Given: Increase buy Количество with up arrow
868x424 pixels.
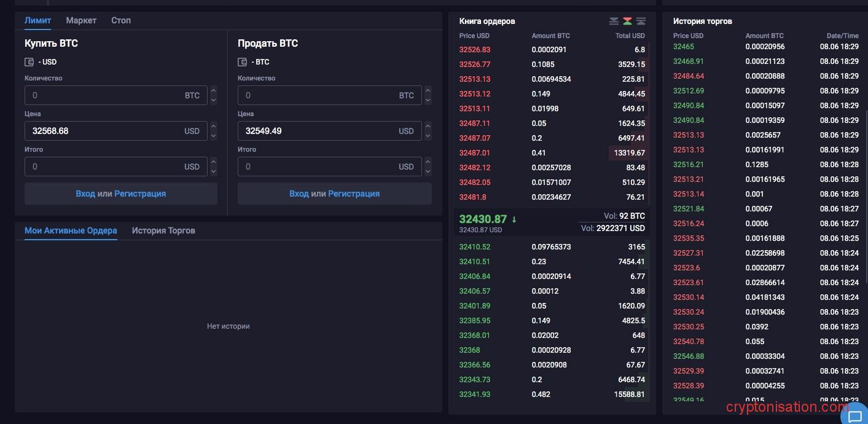Looking at the screenshot, I should 213,91.
